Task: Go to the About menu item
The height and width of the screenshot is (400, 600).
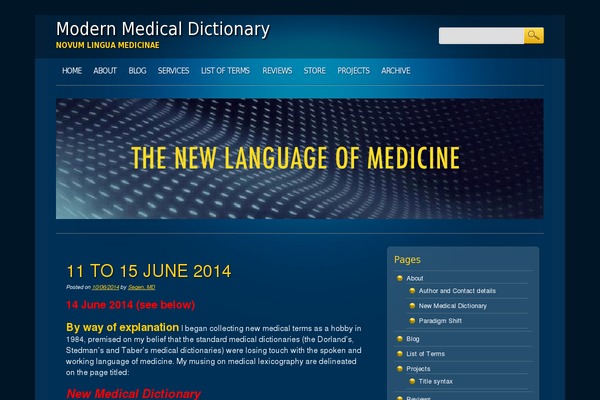Action: click(x=105, y=71)
